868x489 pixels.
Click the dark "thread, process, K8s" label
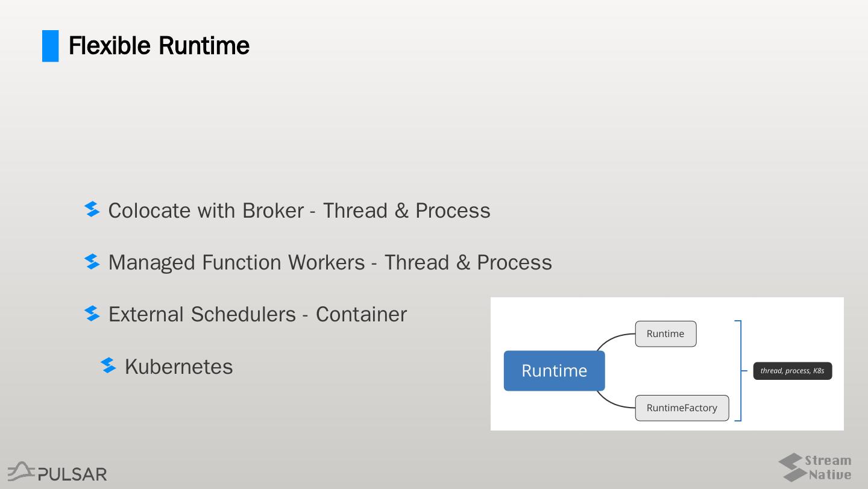click(x=792, y=371)
